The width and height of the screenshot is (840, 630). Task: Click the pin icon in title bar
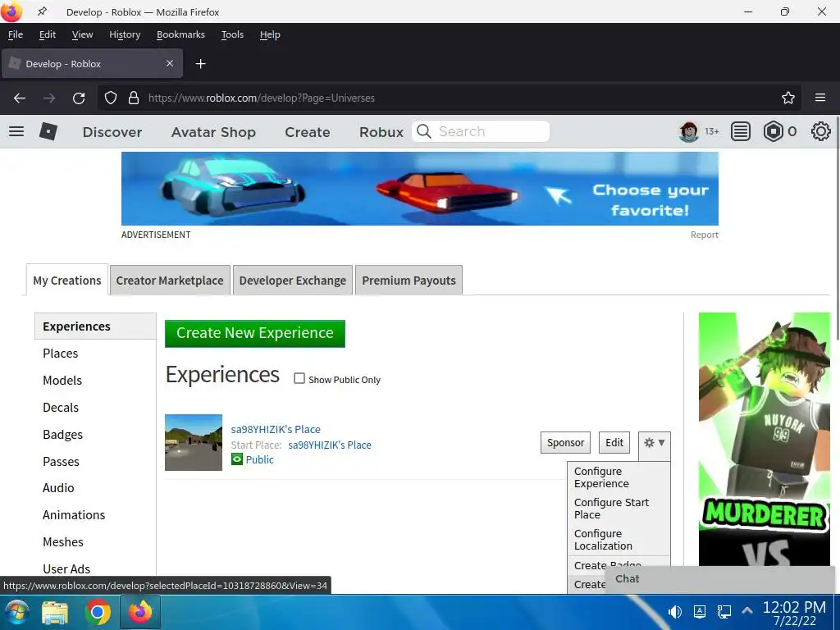click(x=42, y=11)
